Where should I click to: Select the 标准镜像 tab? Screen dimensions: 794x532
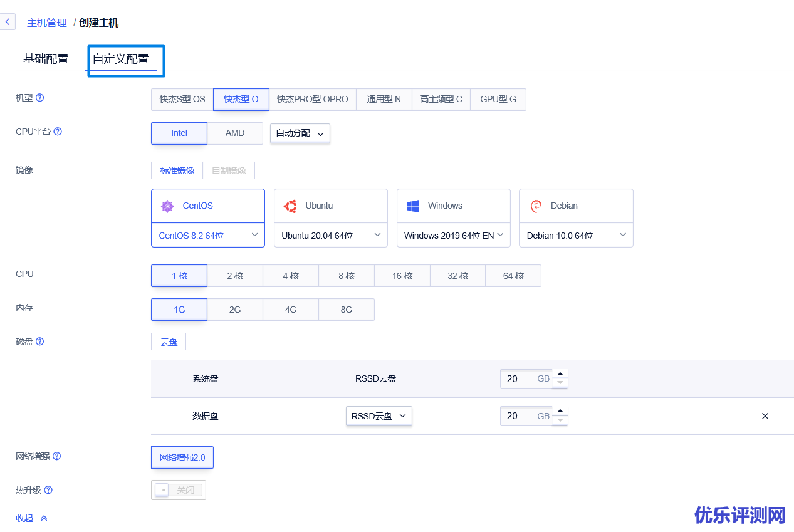[177, 170]
